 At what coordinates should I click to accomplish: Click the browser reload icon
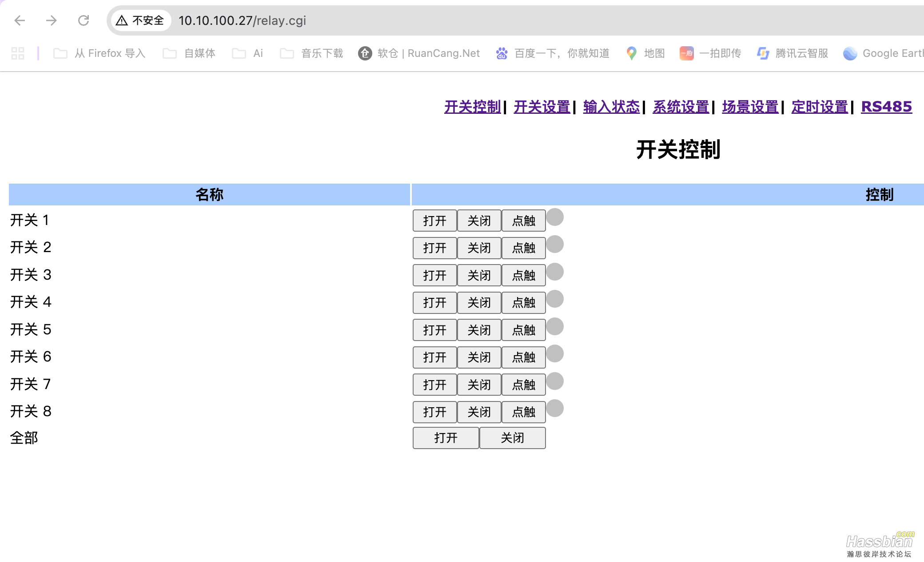click(84, 20)
